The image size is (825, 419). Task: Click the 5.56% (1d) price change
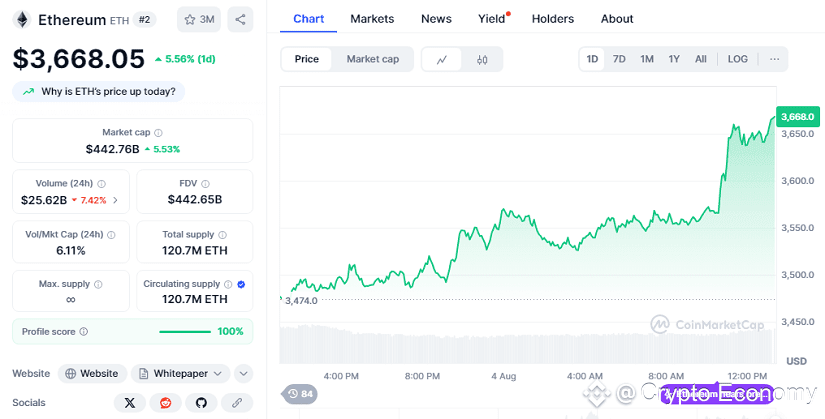(x=185, y=59)
